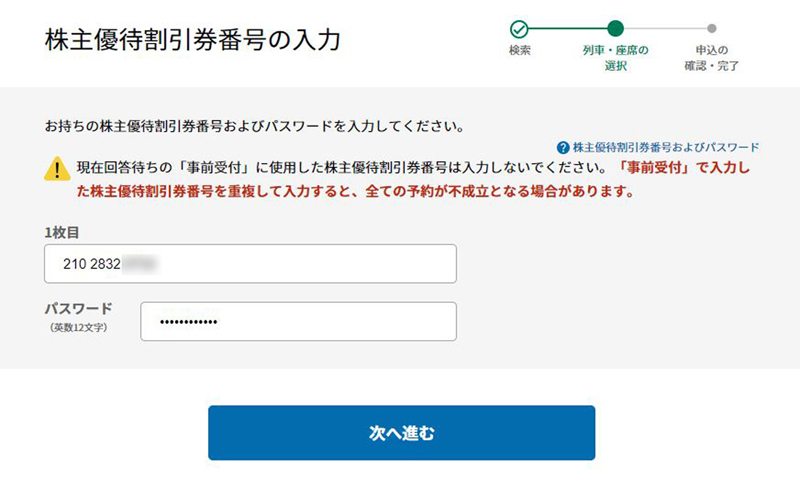
Task: Click the masked password dots
Action: 188,322
